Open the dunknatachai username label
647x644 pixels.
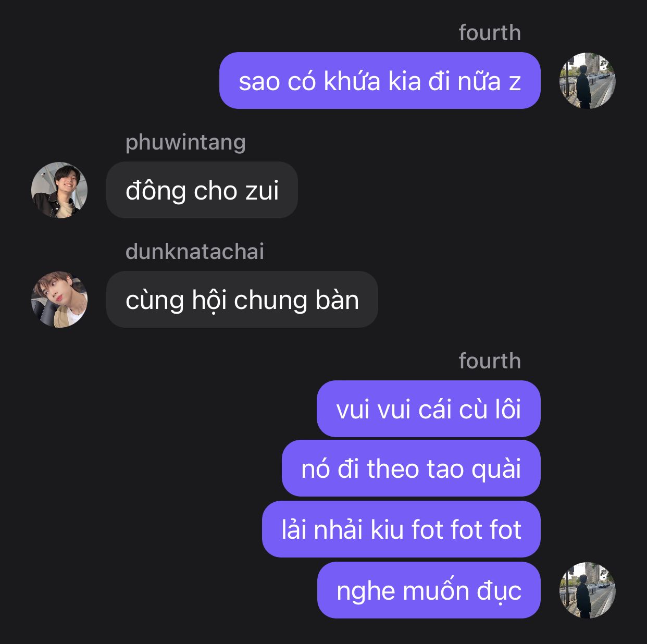pos(195,251)
